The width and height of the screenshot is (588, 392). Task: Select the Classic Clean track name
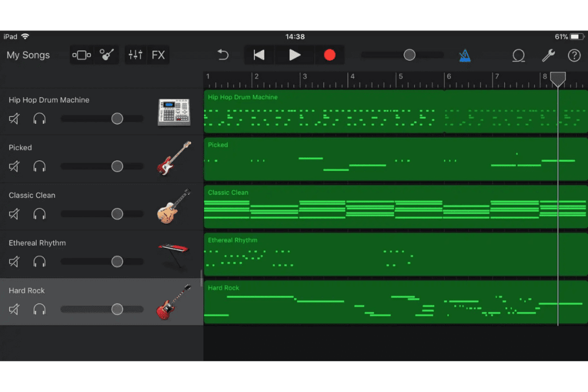point(32,195)
